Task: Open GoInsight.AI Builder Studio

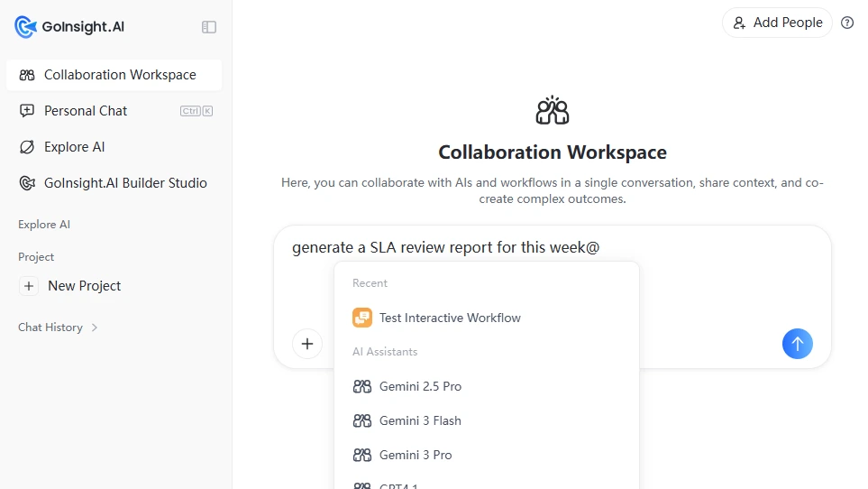Action: (114, 183)
